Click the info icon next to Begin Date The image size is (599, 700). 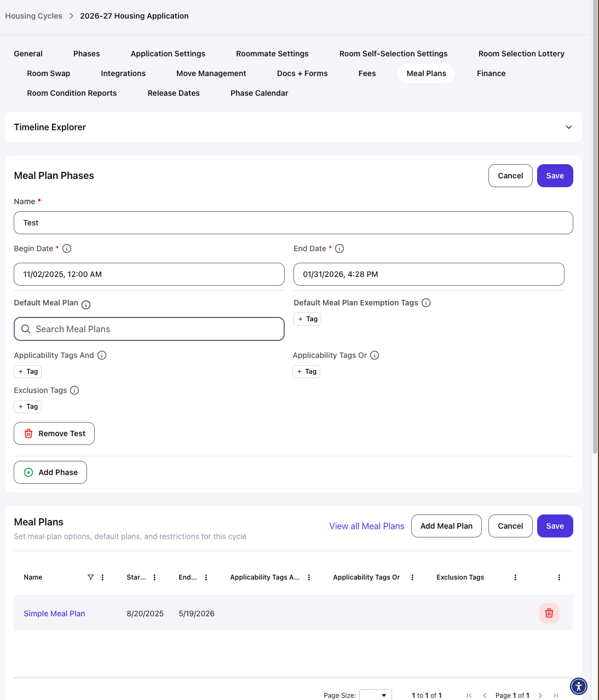coord(67,248)
